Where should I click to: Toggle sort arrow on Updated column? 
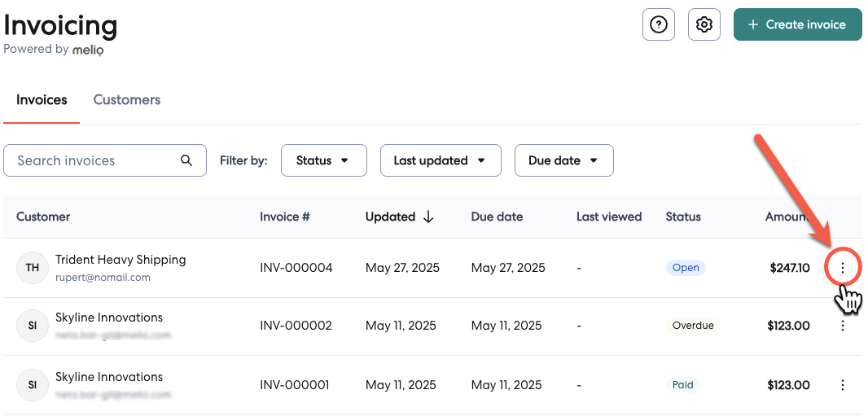428,217
